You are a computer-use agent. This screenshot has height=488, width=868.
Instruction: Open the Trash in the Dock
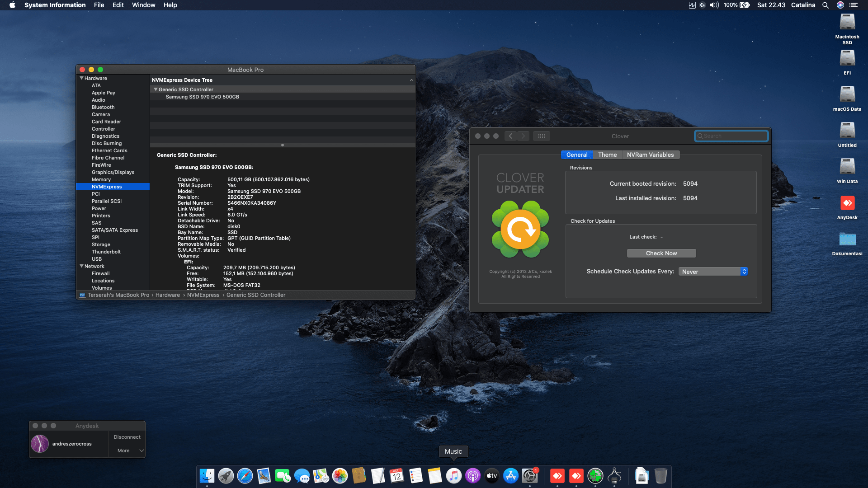[x=661, y=476]
